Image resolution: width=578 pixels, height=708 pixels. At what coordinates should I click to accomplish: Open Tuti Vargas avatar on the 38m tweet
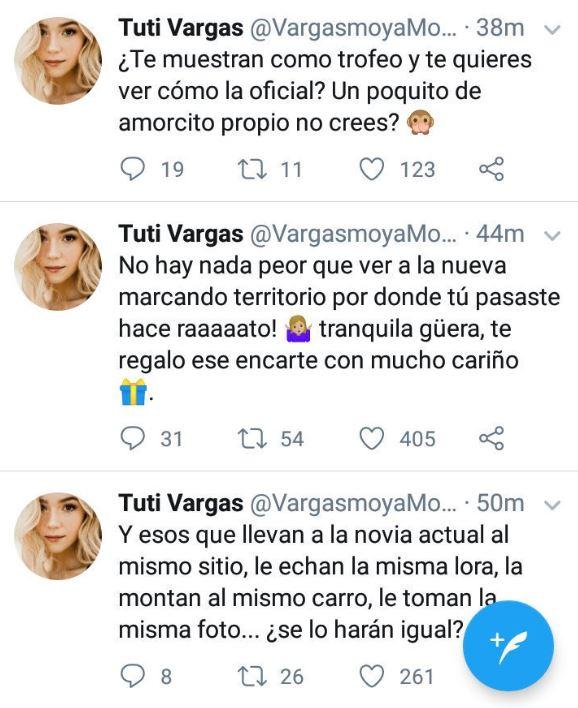click(58, 61)
